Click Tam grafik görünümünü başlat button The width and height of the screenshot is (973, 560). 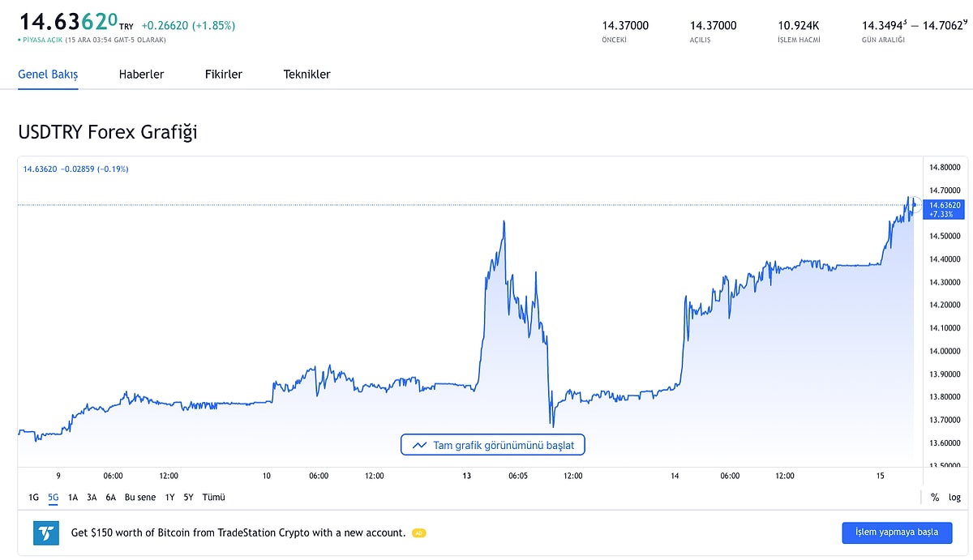[x=492, y=445]
